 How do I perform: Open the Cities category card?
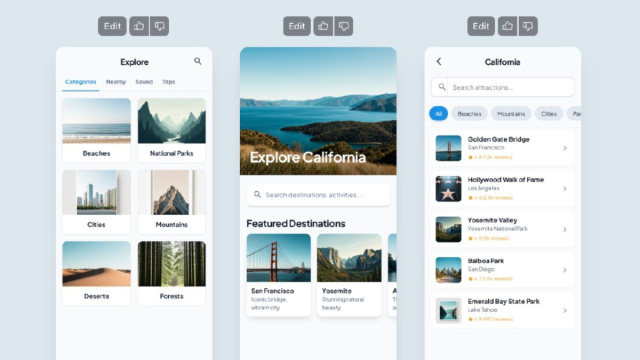pyautogui.click(x=96, y=202)
